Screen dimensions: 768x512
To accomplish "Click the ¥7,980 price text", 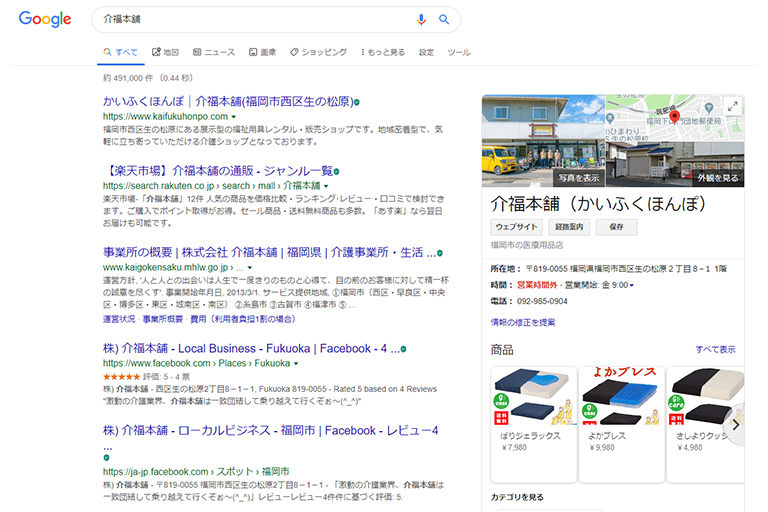I will (514, 447).
